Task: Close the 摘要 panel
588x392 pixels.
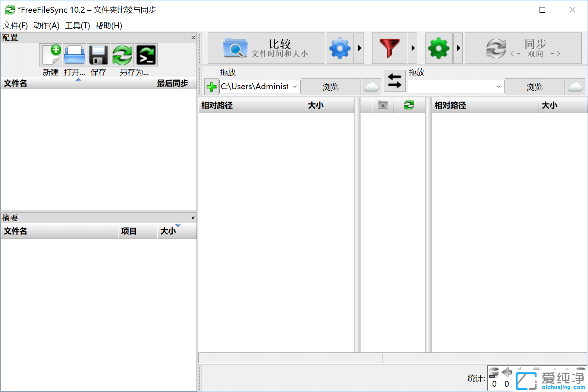Action: click(x=193, y=218)
